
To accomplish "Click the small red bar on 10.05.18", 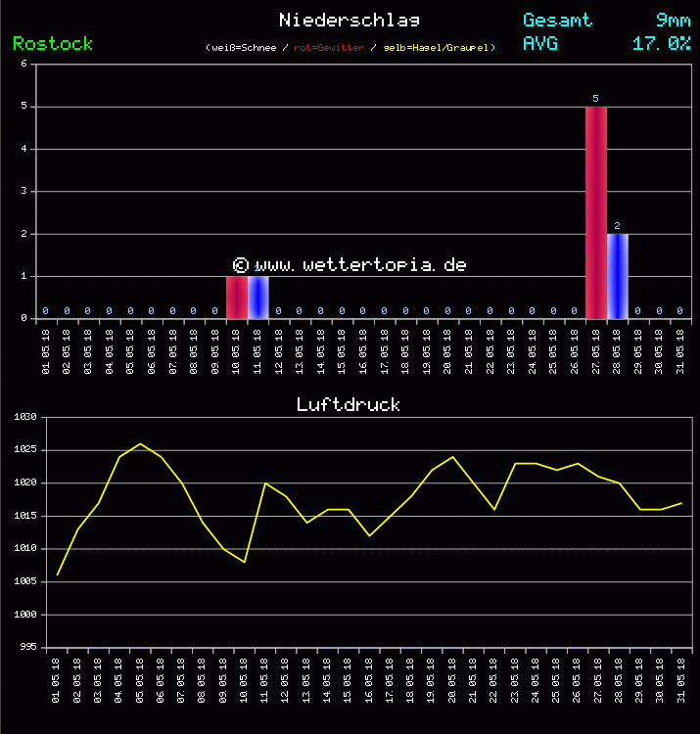I will 237,298.
